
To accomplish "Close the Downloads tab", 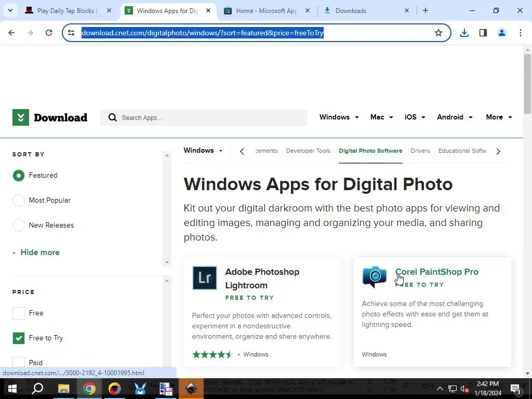I will coord(407,10).
